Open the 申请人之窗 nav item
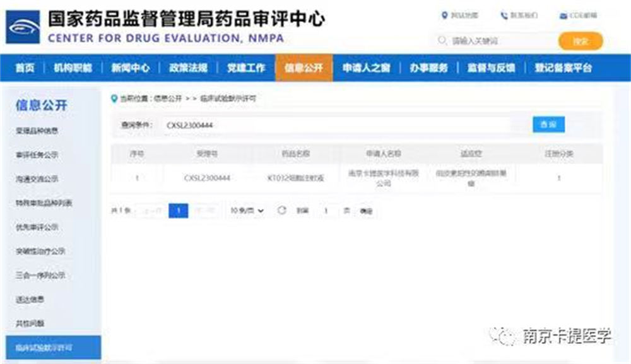 366,68
